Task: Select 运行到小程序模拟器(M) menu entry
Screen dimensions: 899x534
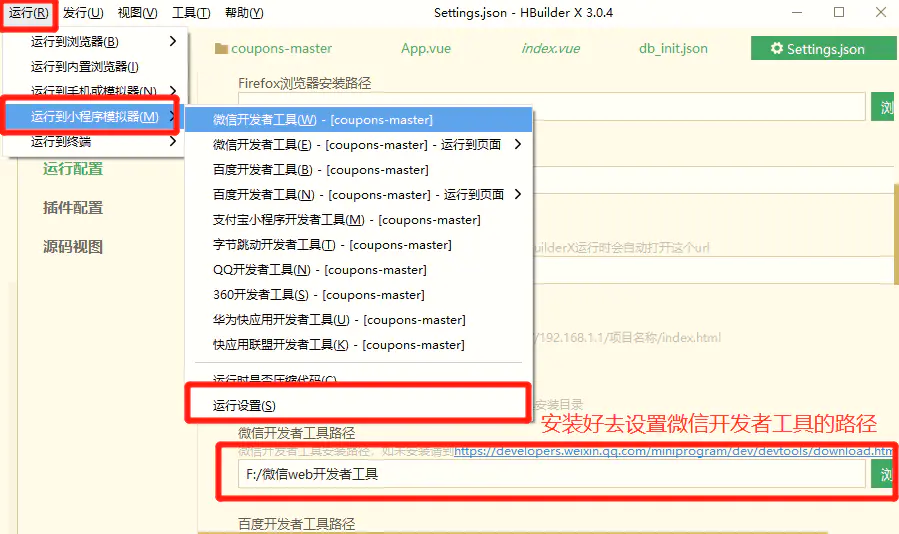Action: point(95,116)
